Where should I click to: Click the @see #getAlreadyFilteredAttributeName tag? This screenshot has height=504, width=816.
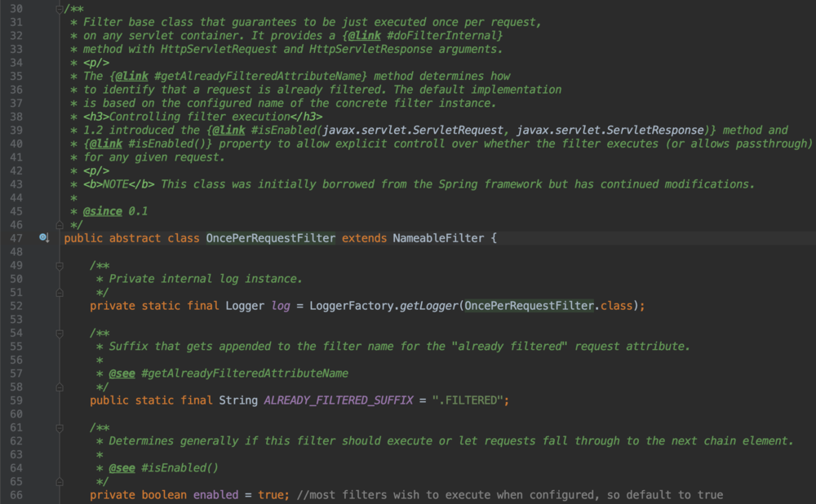[228, 374]
